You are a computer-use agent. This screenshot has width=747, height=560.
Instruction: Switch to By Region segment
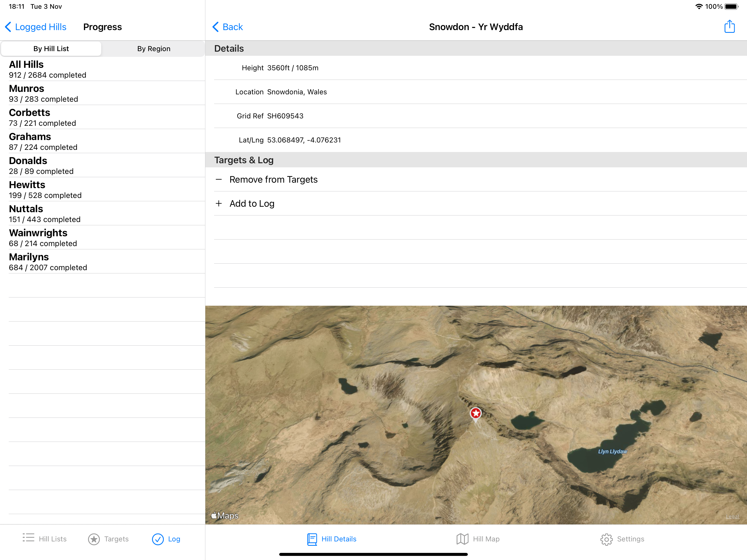pyautogui.click(x=154, y=49)
